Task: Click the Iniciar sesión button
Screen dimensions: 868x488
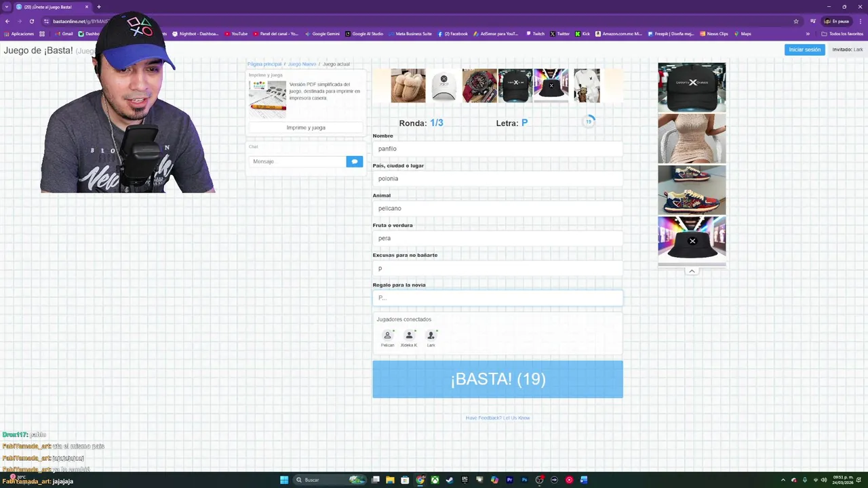Action: (804, 49)
